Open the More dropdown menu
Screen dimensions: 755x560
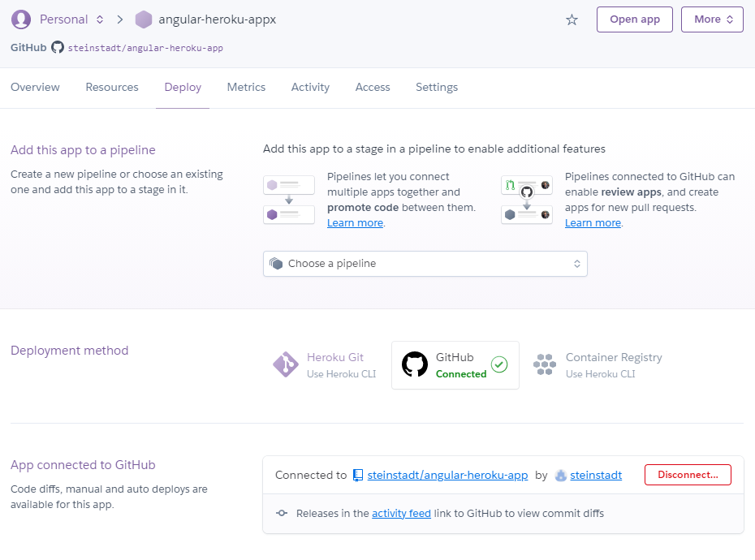coord(712,19)
